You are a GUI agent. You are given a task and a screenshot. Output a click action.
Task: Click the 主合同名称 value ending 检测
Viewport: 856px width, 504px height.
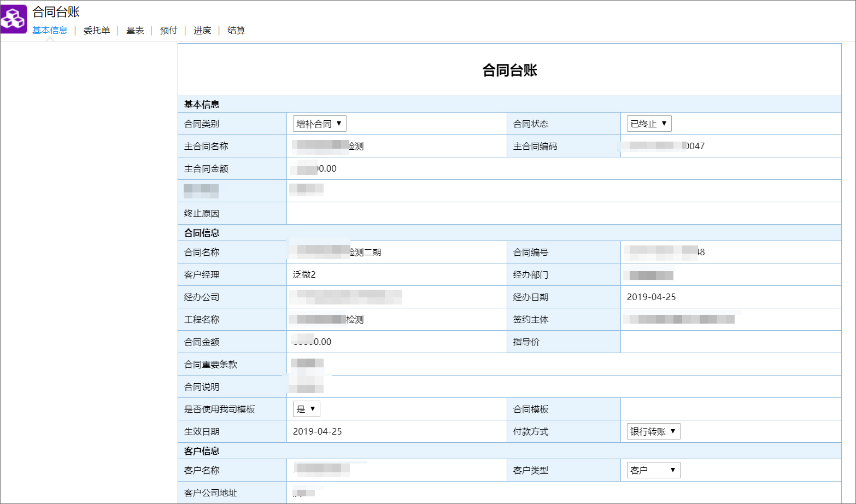tap(328, 146)
